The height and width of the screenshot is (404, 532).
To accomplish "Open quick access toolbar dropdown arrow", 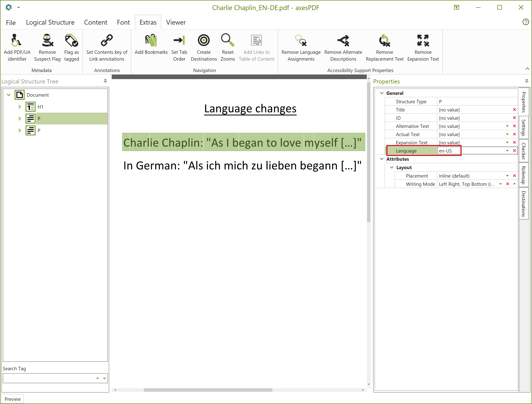I will coord(18,8).
